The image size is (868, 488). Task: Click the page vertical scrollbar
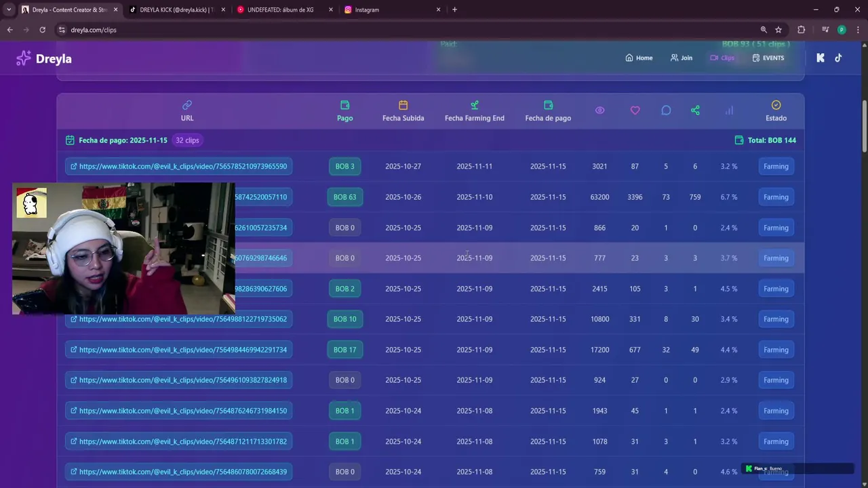tap(864, 127)
